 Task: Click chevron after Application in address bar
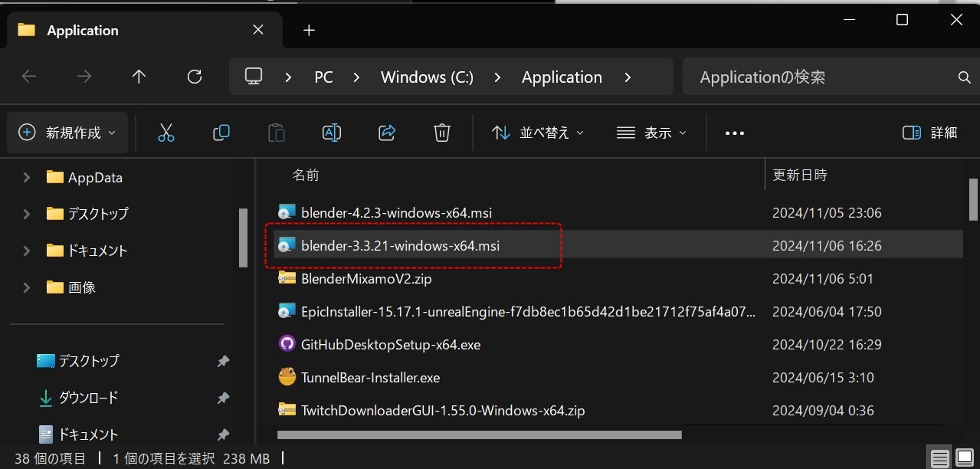pos(628,77)
